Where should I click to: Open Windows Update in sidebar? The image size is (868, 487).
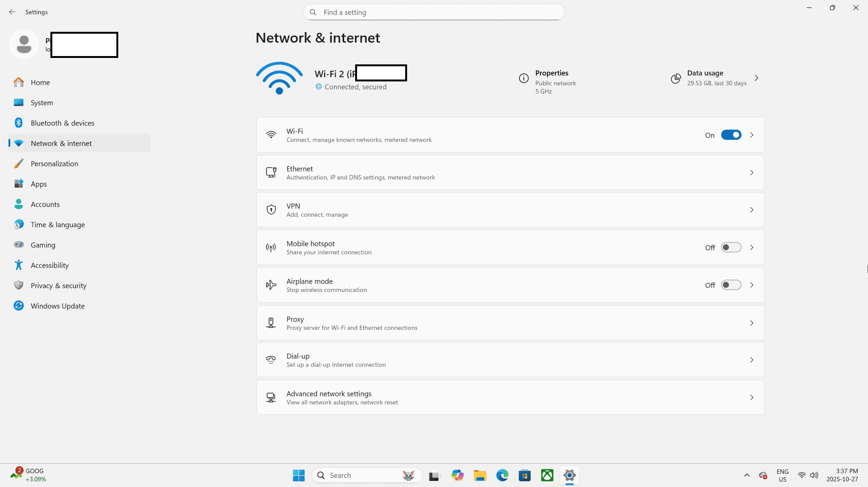click(58, 306)
